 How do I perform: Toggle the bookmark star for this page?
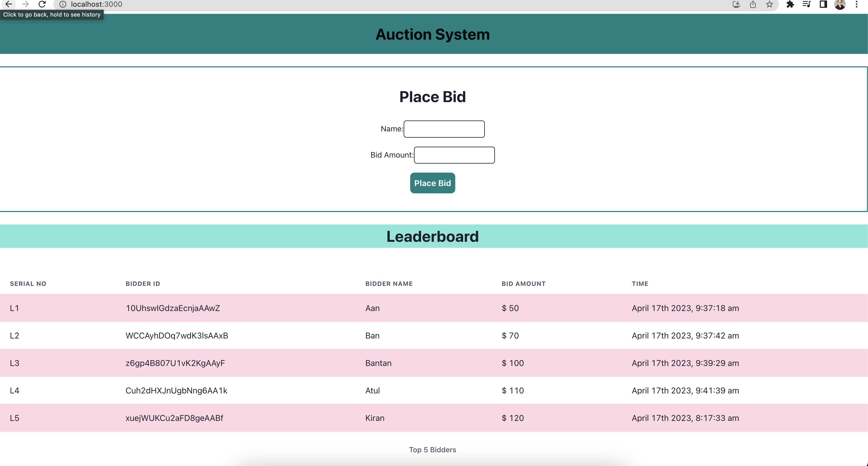coord(769,4)
